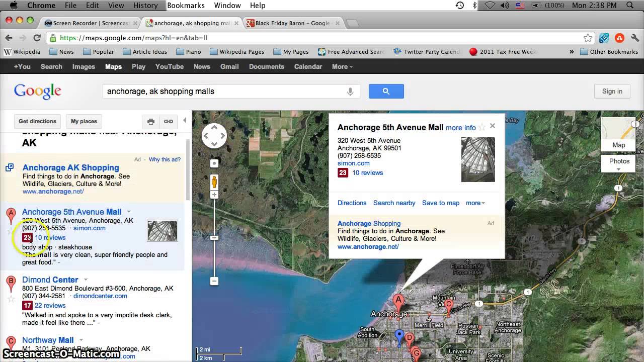Open the dimondcenter.com link

pyautogui.click(x=100, y=296)
